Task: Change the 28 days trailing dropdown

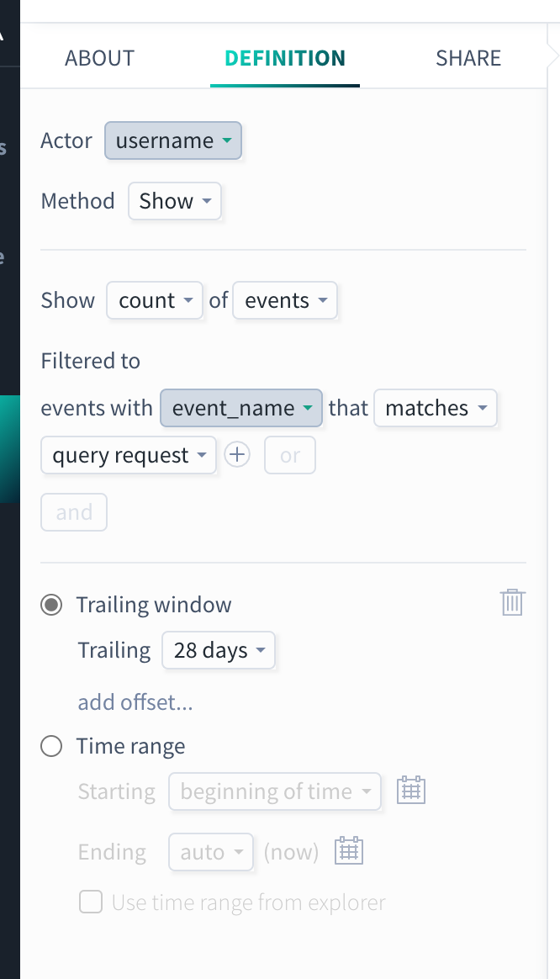Action: tap(219, 651)
